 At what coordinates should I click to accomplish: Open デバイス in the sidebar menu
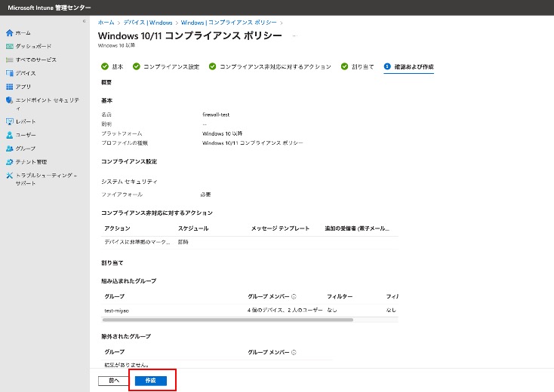click(x=26, y=73)
